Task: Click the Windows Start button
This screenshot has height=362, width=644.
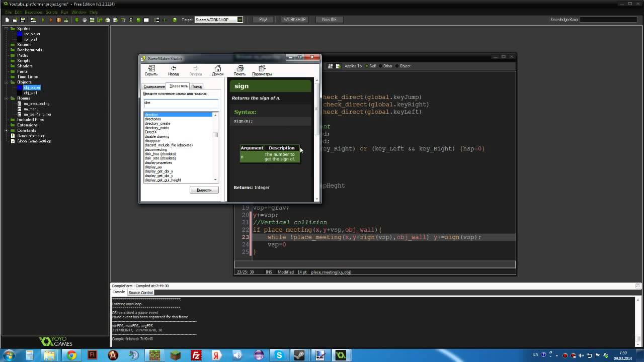Action: [9, 355]
